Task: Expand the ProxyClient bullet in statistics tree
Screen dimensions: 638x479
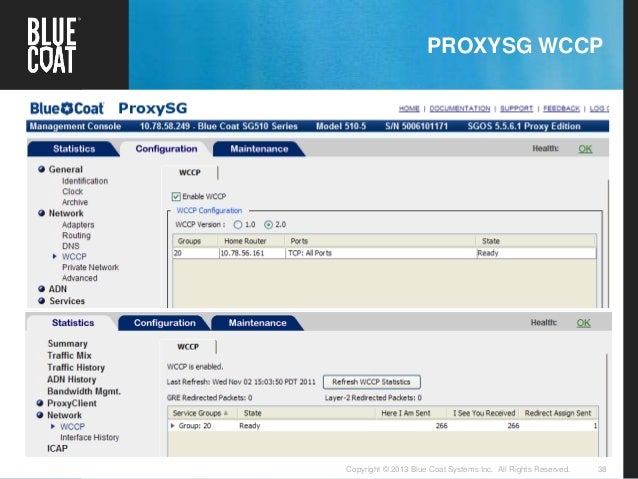Action: pos(39,403)
